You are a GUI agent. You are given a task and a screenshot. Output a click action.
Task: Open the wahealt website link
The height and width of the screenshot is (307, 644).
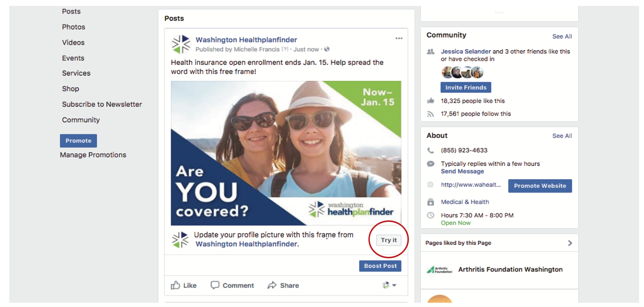471,185
